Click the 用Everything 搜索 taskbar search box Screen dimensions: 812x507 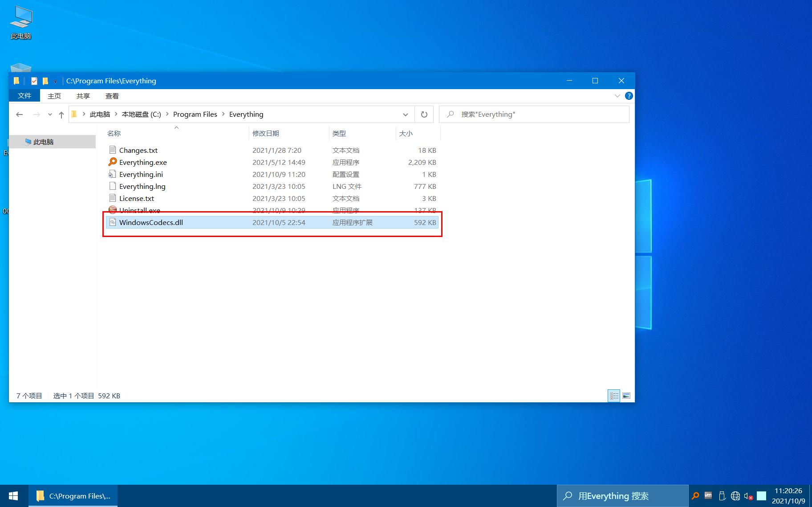click(x=622, y=496)
